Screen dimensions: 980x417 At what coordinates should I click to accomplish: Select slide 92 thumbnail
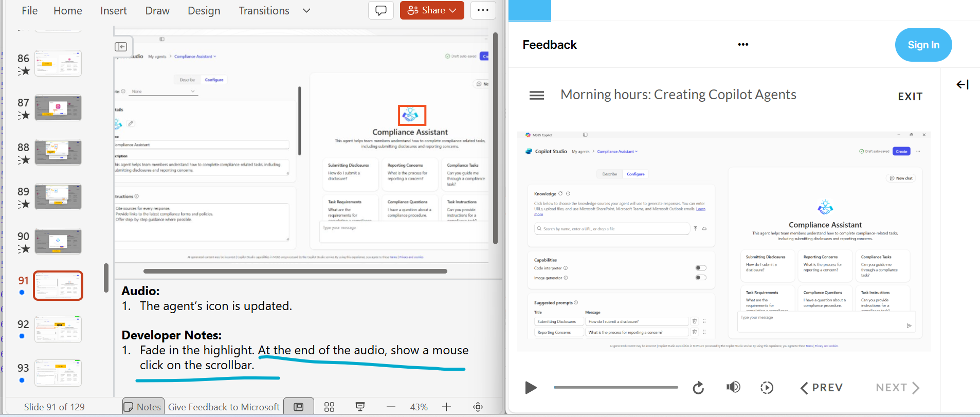tap(58, 329)
